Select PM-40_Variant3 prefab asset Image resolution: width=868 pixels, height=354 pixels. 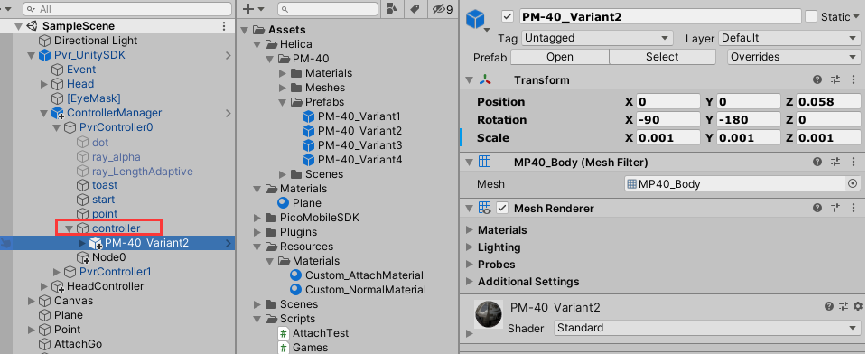click(359, 145)
